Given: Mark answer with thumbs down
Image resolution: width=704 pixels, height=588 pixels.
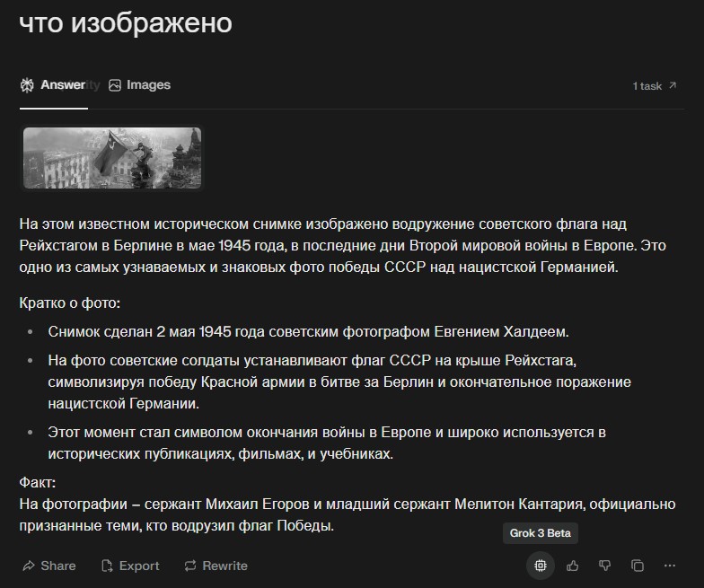Looking at the screenshot, I should 605,566.
